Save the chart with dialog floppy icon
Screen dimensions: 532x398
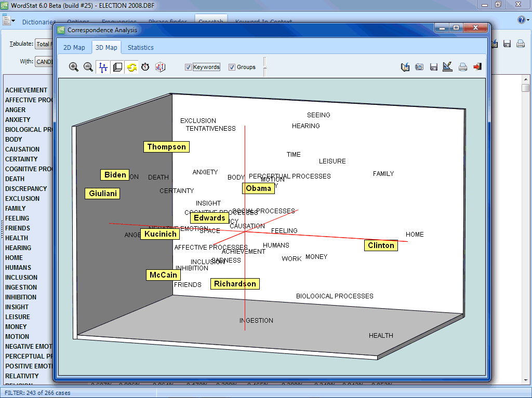pos(434,67)
